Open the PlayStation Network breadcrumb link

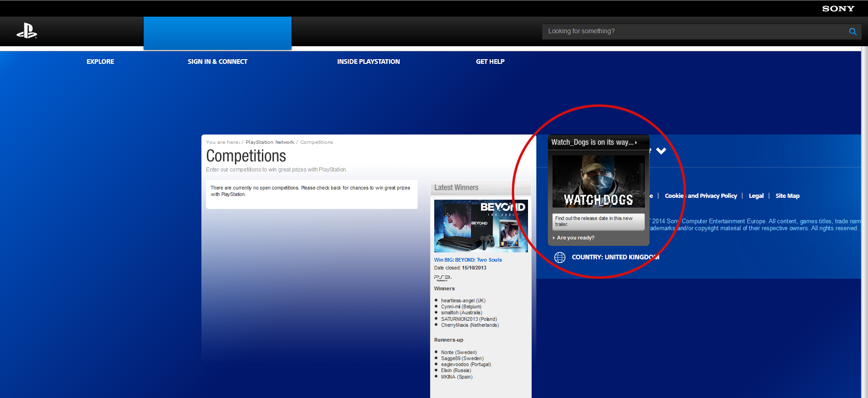(x=270, y=142)
